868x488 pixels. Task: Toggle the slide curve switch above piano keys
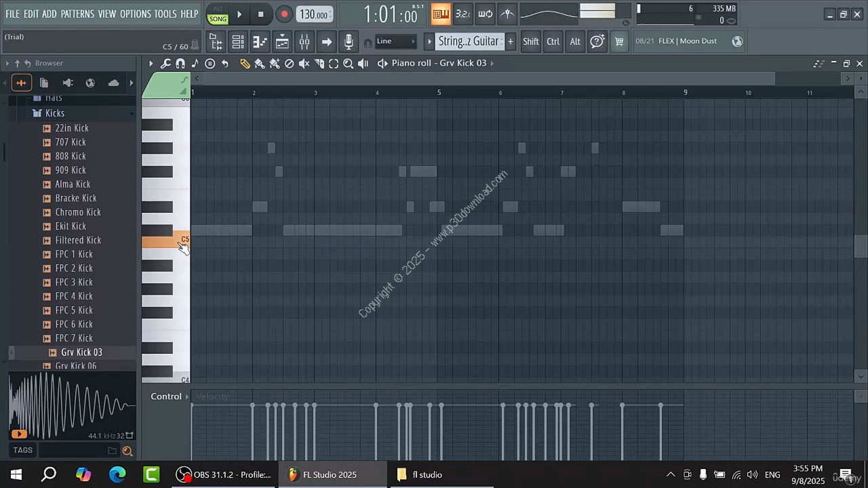click(183, 81)
